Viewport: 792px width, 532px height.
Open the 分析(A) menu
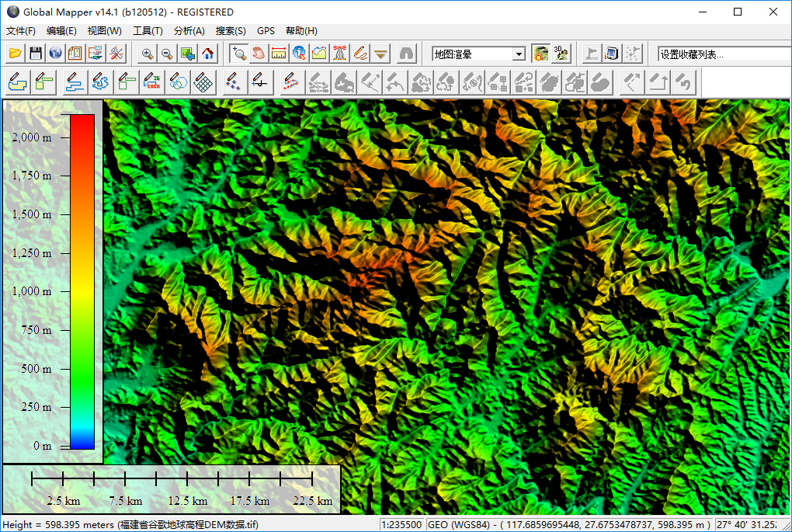point(189,31)
